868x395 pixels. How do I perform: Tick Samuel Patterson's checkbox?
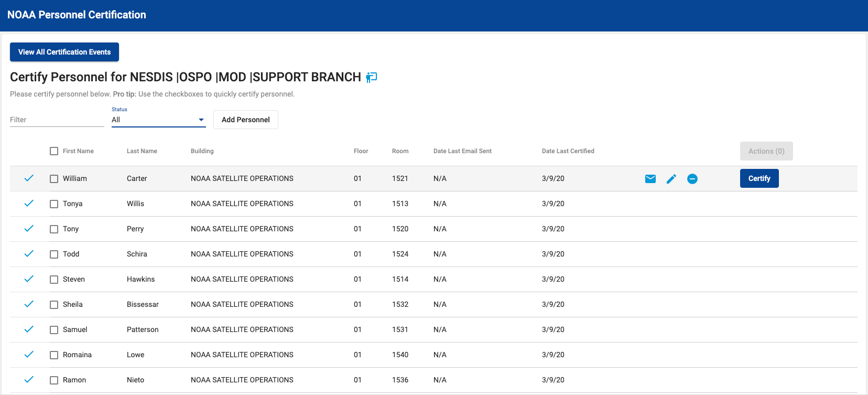coord(54,330)
